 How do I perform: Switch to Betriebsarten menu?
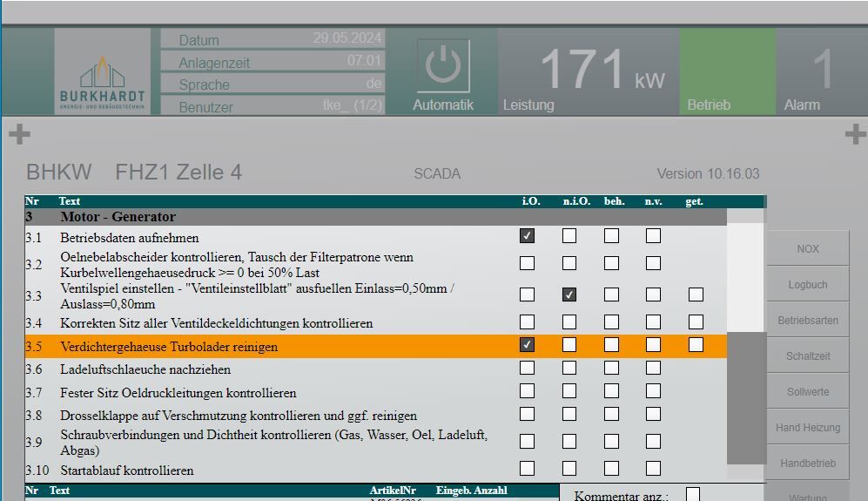pos(807,321)
